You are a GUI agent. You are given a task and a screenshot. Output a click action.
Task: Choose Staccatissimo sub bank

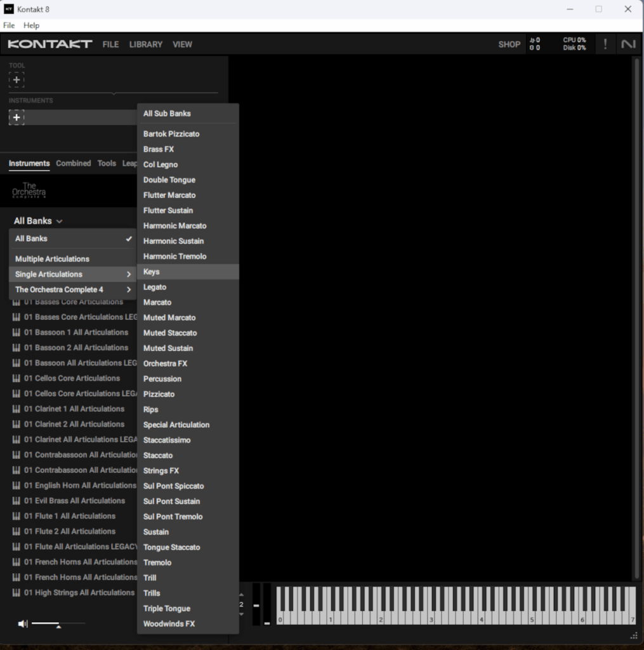click(188, 441)
